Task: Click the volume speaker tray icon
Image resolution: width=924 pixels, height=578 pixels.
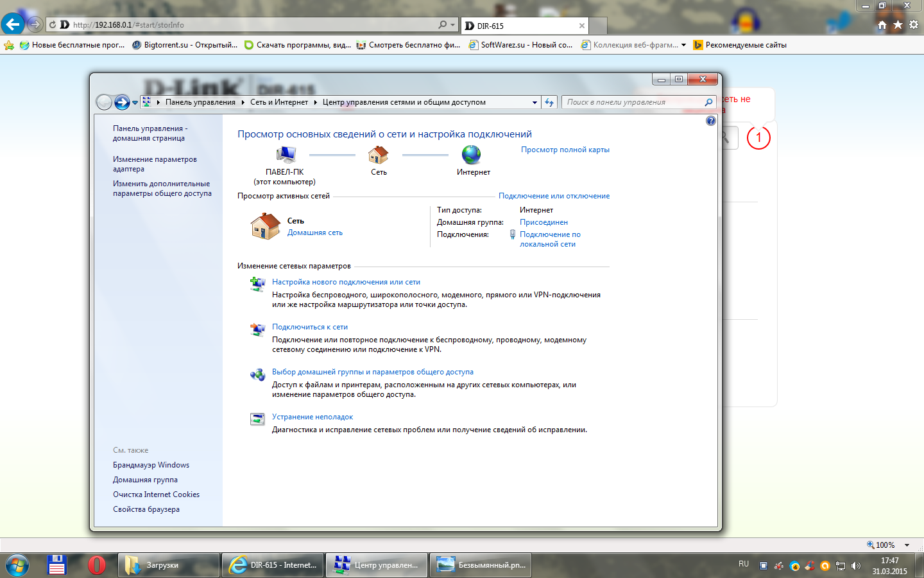Action: coord(855,566)
